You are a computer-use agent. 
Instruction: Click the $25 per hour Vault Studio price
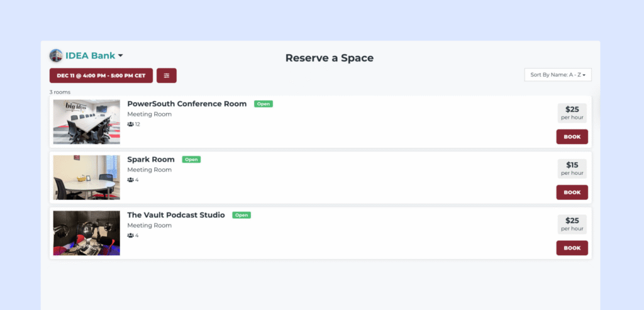tap(572, 224)
